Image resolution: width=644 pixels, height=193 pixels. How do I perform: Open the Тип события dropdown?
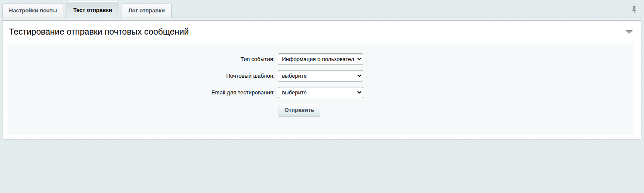[320, 59]
